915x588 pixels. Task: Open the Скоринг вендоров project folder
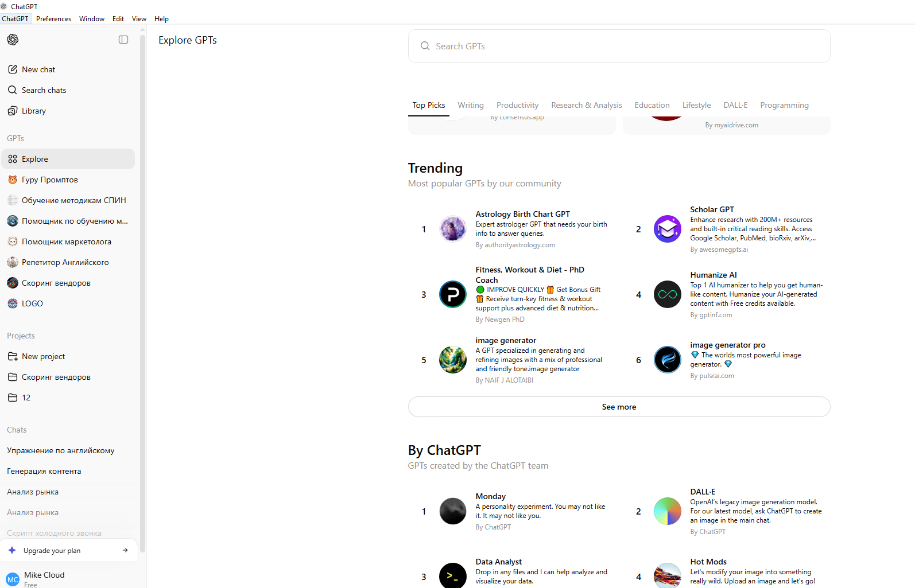point(56,377)
